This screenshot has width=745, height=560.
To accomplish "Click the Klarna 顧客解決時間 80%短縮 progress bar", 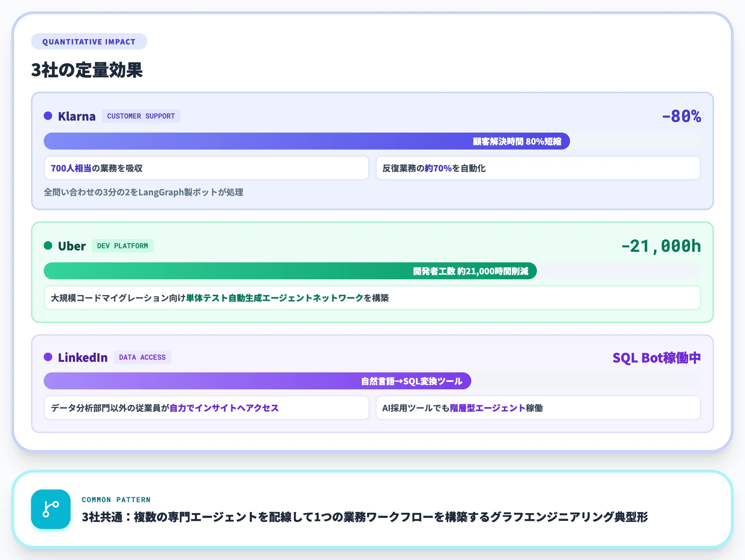I will click(307, 141).
